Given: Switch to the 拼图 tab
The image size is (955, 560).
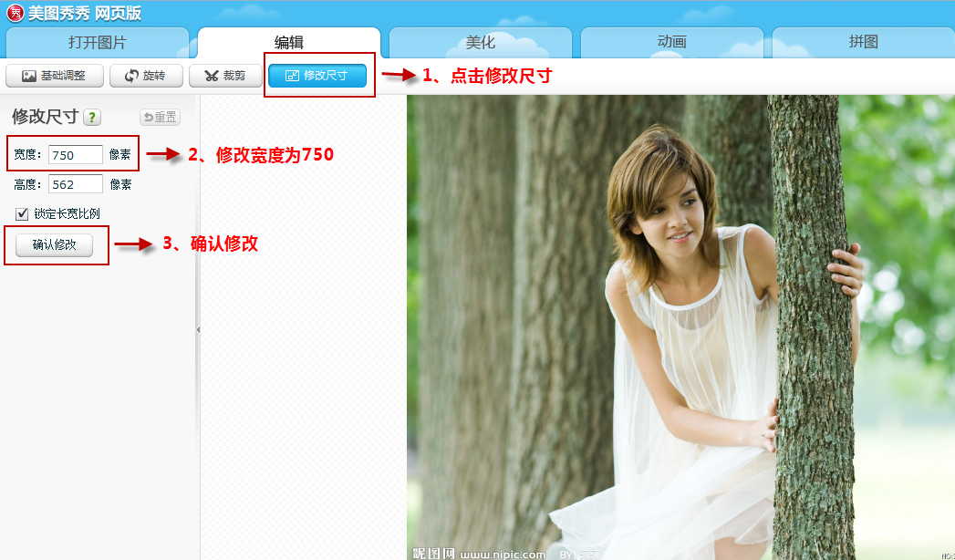Looking at the screenshot, I should click(x=863, y=43).
